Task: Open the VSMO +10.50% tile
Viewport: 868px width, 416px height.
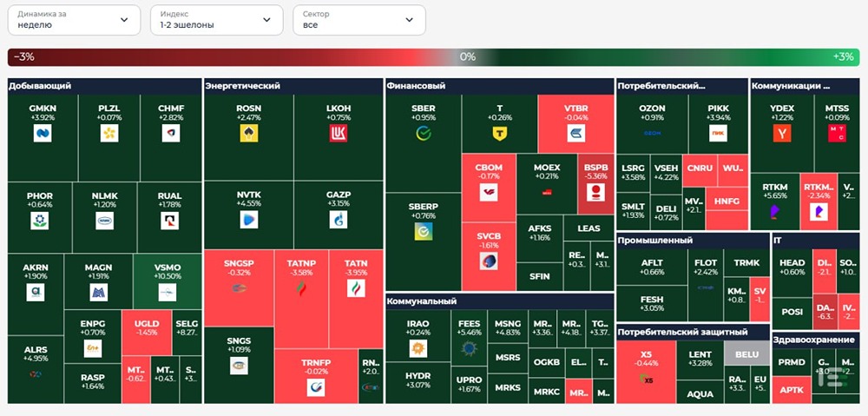Action: [x=168, y=281]
